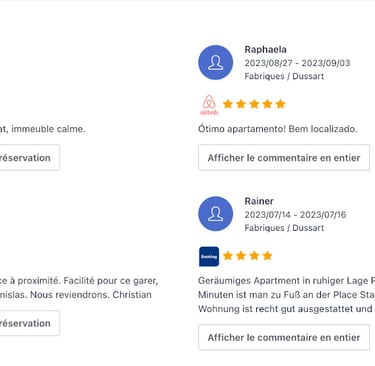This screenshot has height=366, width=375.
Task: Click fifth star in Raphaela's rating
Action: pos(281,104)
